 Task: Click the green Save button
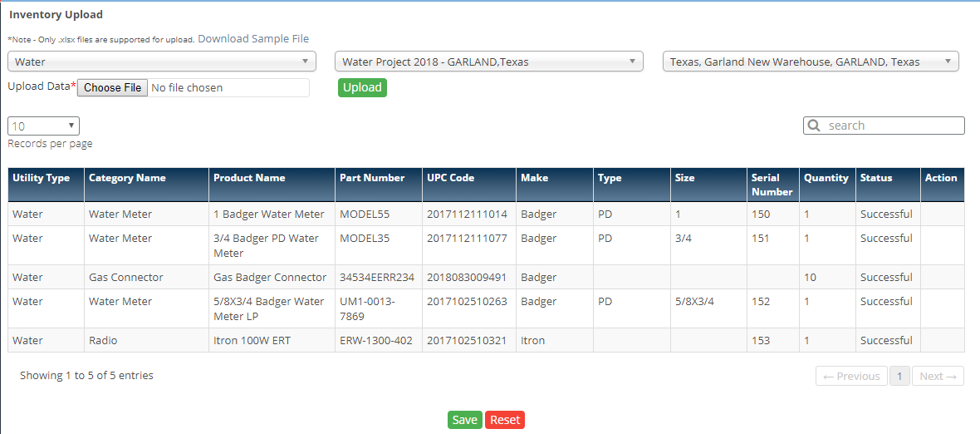tap(464, 420)
